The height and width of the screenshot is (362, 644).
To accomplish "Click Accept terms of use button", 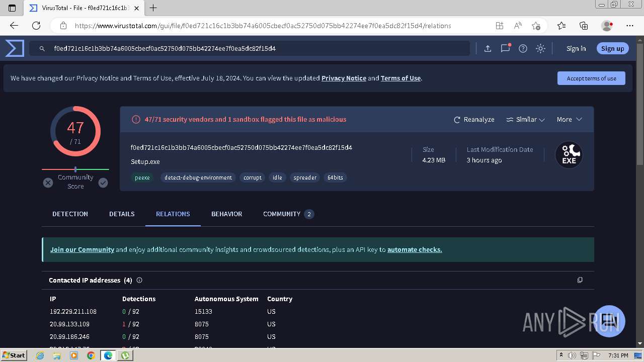I will tap(591, 78).
